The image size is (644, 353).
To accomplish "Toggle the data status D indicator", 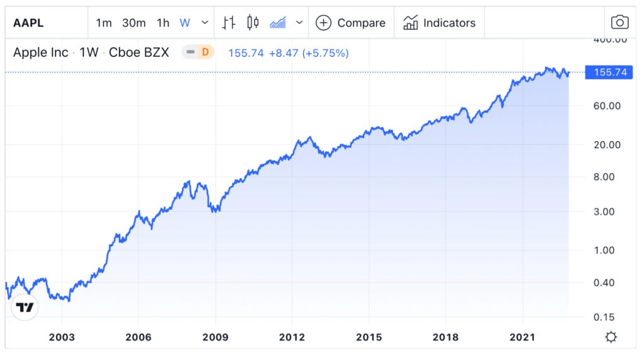I will coord(204,53).
